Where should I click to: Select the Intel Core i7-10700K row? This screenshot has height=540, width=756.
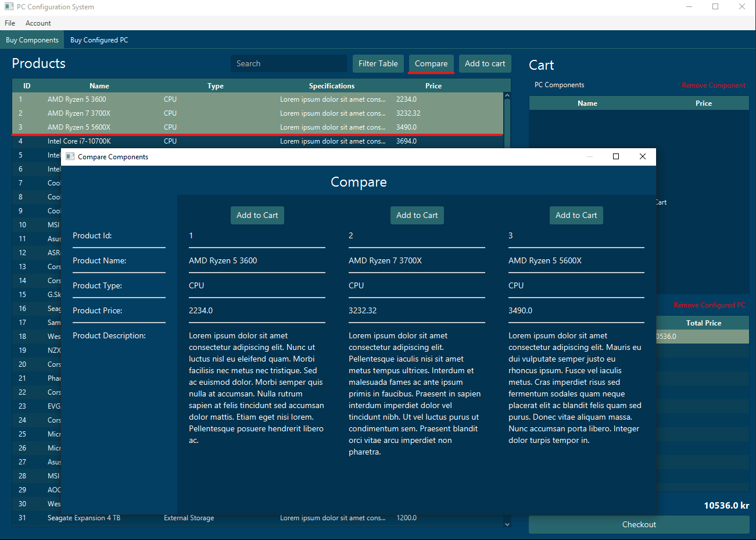[257, 141]
